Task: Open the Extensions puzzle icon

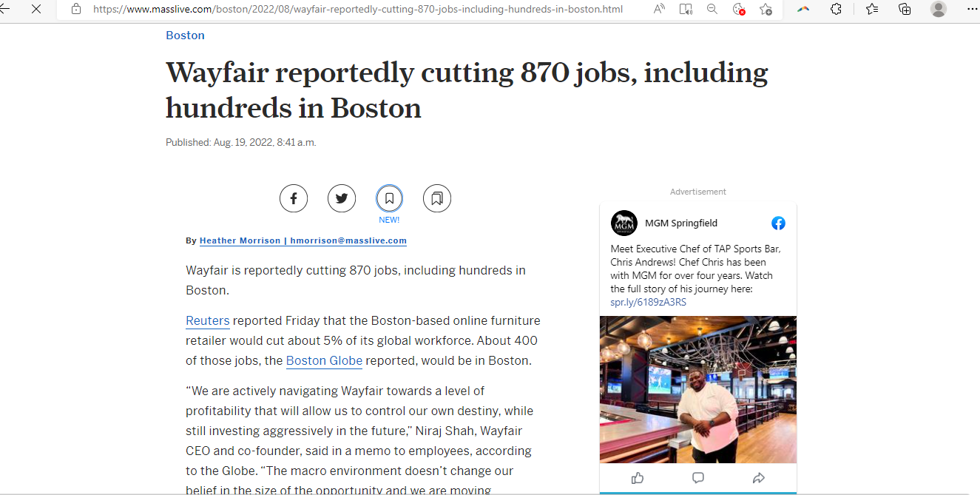Action: pos(836,9)
